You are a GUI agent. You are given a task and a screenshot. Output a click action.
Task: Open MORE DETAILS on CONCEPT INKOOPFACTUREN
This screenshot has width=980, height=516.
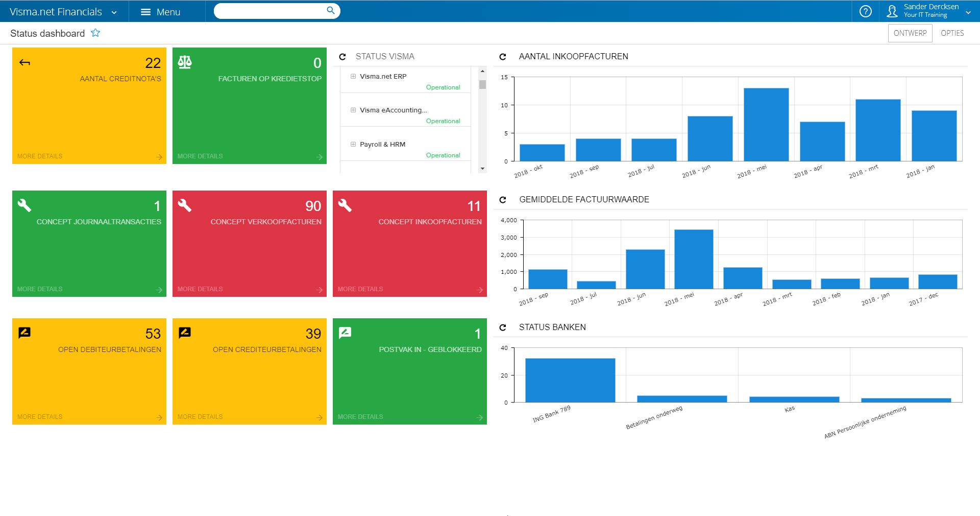coord(360,289)
